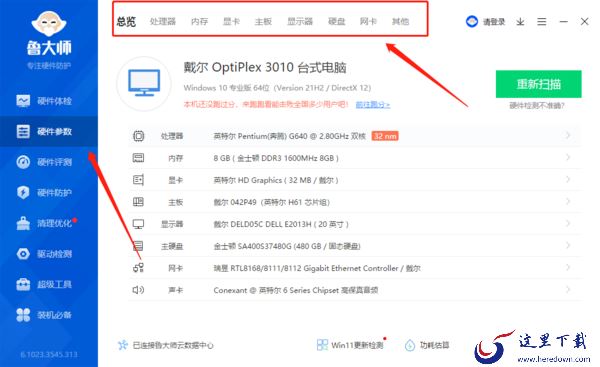The image size is (600, 367).
Task: Click the desktop computer model icon
Action: [x=144, y=83]
